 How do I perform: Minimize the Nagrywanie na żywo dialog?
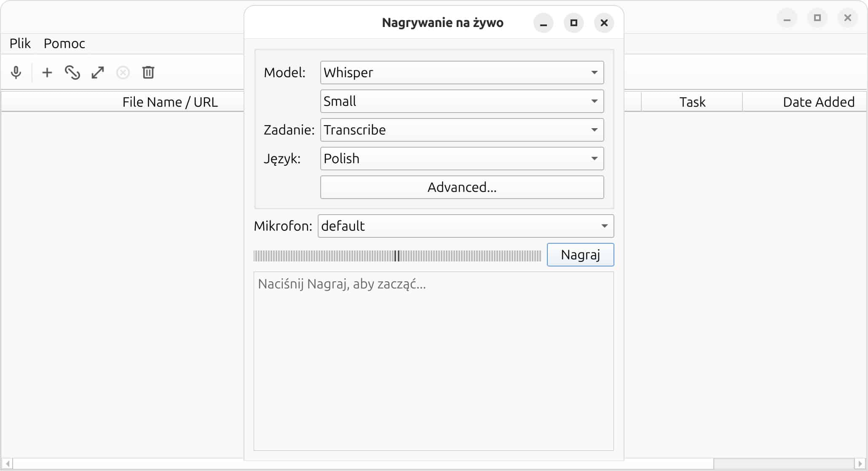[543, 23]
